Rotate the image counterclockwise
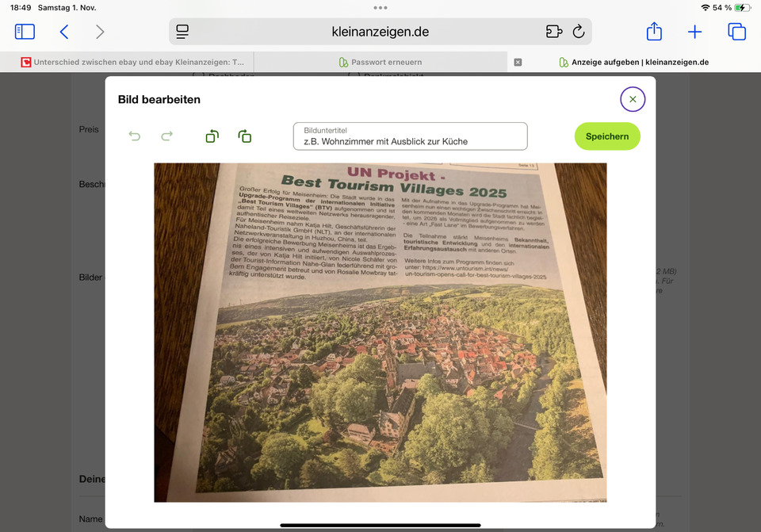This screenshot has height=532, width=761. 212,136
